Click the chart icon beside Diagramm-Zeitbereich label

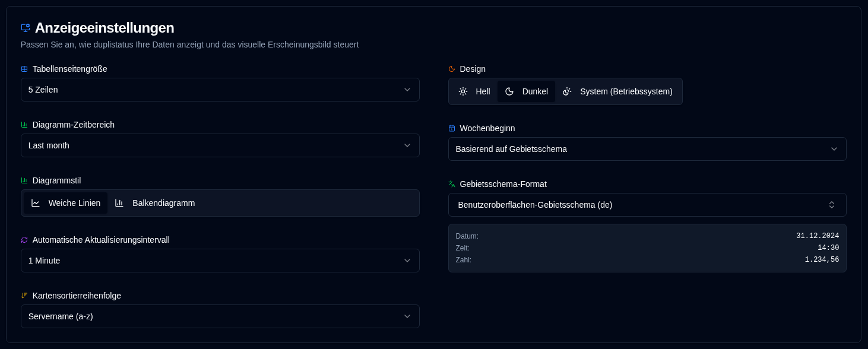[24, 125]
